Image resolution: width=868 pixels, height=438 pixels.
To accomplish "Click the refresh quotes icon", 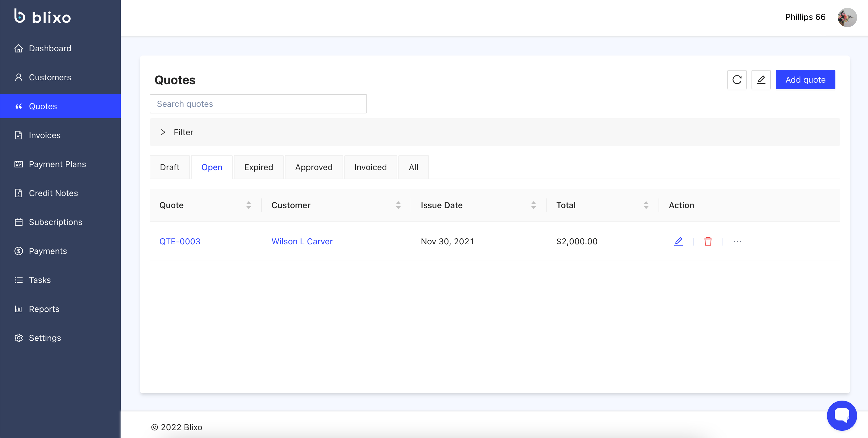I will pyautogui.click(x=737, y=80).
